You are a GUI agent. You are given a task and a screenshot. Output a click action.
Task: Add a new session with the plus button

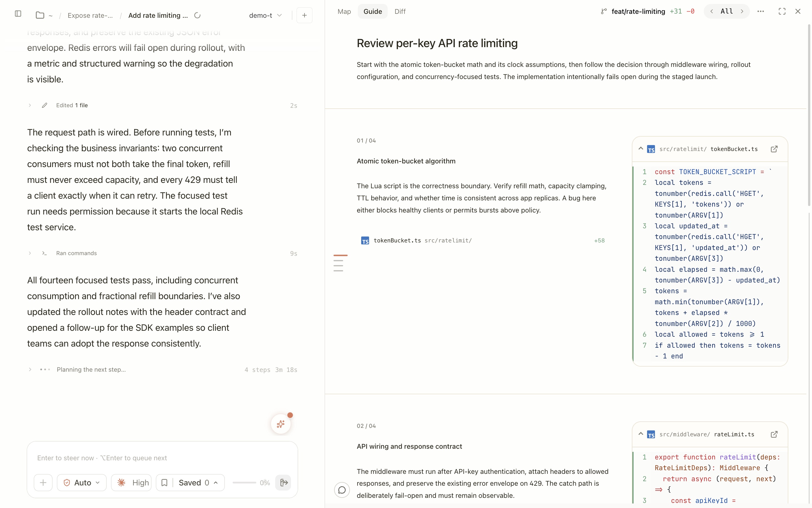304,15
